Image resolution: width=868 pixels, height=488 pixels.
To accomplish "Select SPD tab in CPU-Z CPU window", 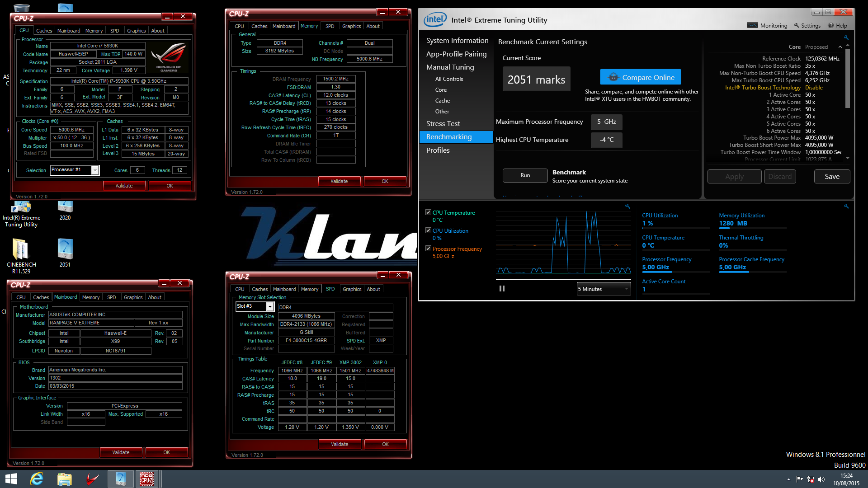I will click(115, 30).
